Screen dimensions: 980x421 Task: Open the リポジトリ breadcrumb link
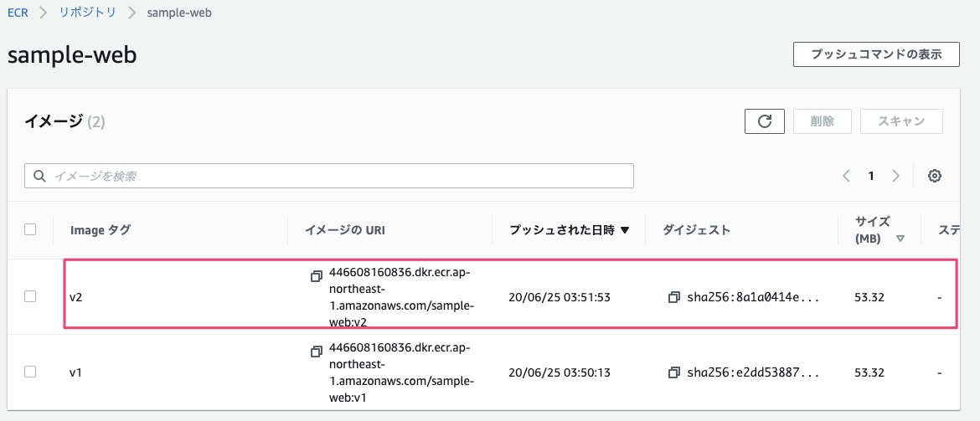point(86,13)
